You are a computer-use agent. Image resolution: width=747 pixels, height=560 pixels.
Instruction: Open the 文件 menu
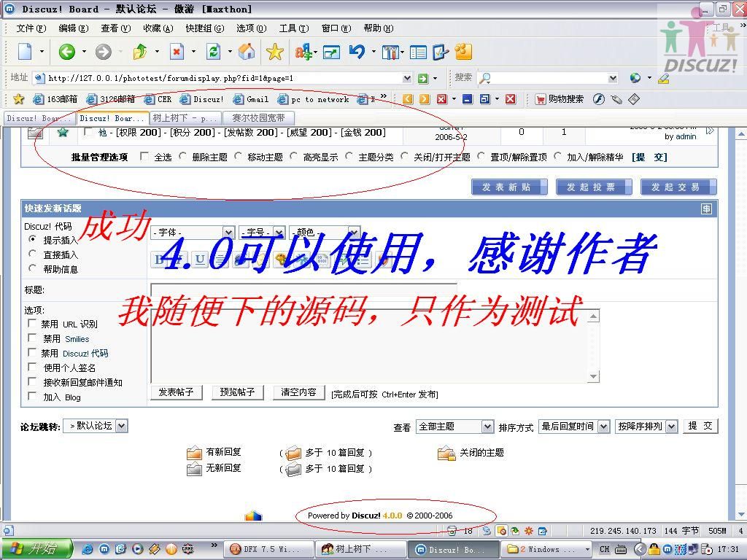click(31, 28)
